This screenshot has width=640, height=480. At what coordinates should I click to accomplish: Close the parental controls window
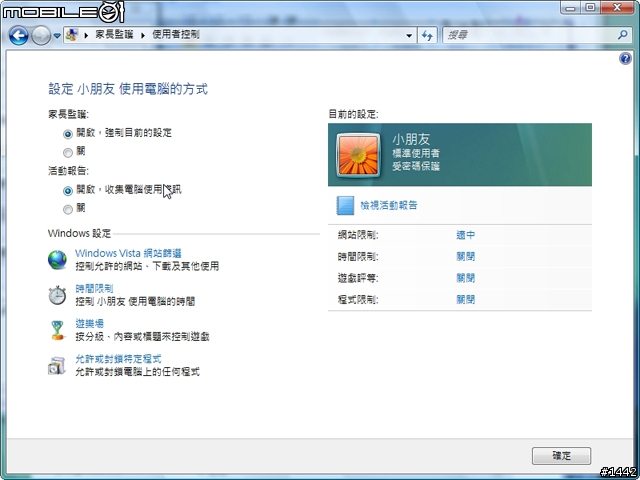[x=617, y=7]
